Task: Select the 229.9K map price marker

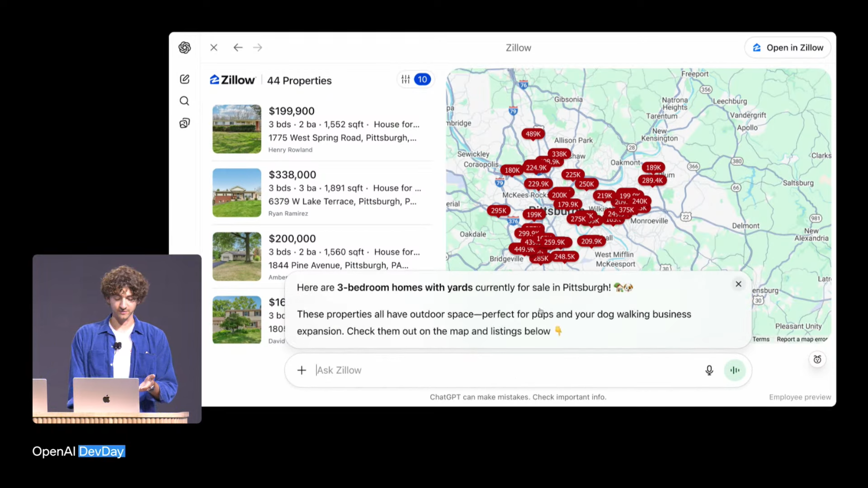Action: pyautogui.click(x=538, y=184)
